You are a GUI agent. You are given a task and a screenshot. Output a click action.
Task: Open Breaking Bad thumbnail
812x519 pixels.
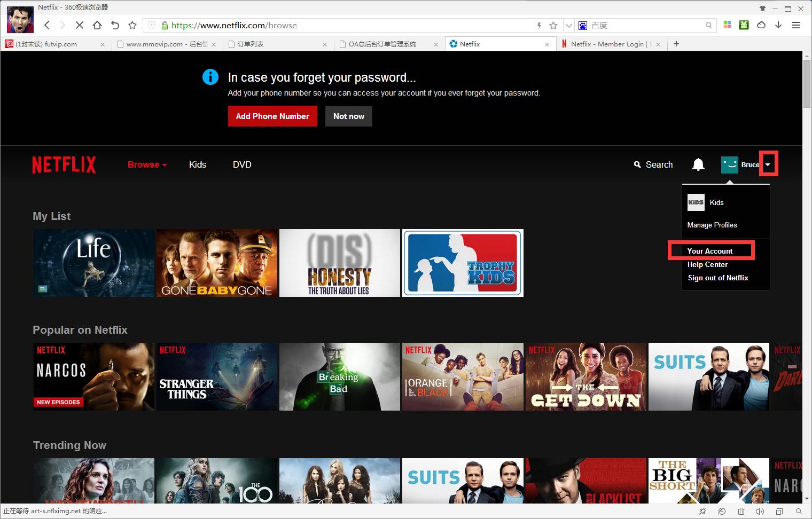[340, 376]
